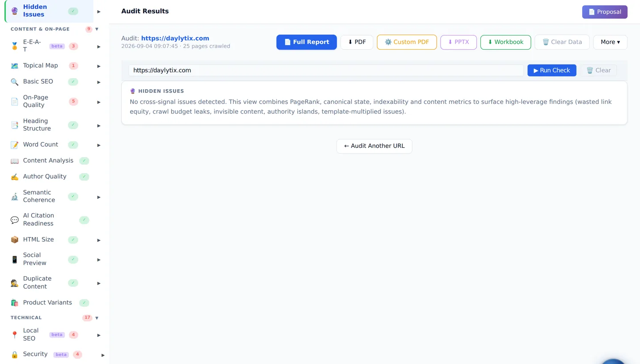Click the Product Variants shopping bag icon
The width and height of the screenshot is (640, 364).
[15, 303]
